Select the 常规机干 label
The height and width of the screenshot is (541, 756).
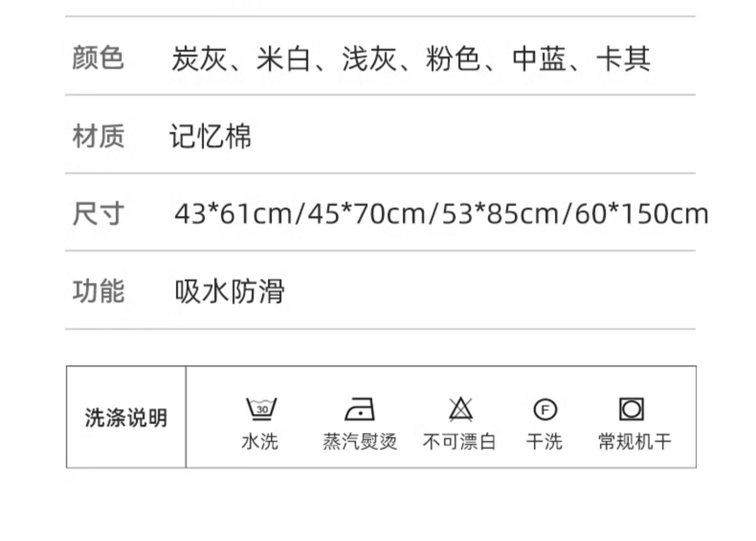635,442
